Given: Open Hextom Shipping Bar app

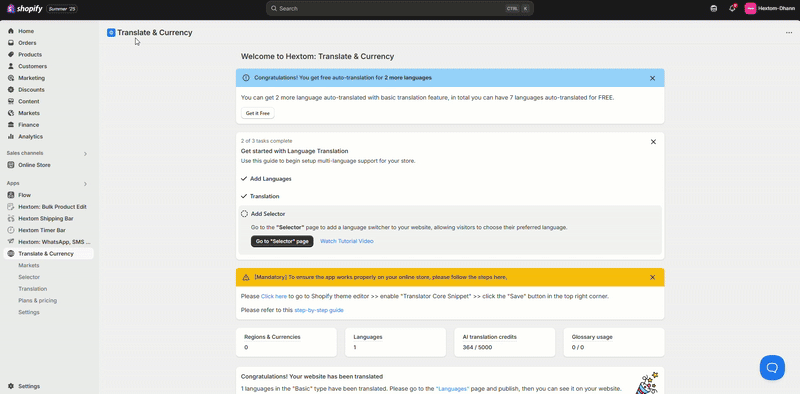Looking at the screenshot, I should [46, 218].
